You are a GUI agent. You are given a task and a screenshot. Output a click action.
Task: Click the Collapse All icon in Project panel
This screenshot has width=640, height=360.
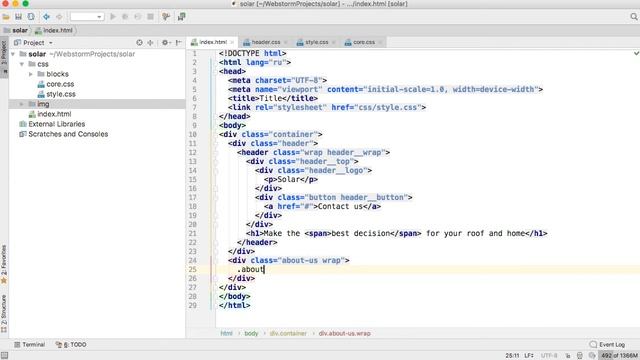click(x=150, y=42)
